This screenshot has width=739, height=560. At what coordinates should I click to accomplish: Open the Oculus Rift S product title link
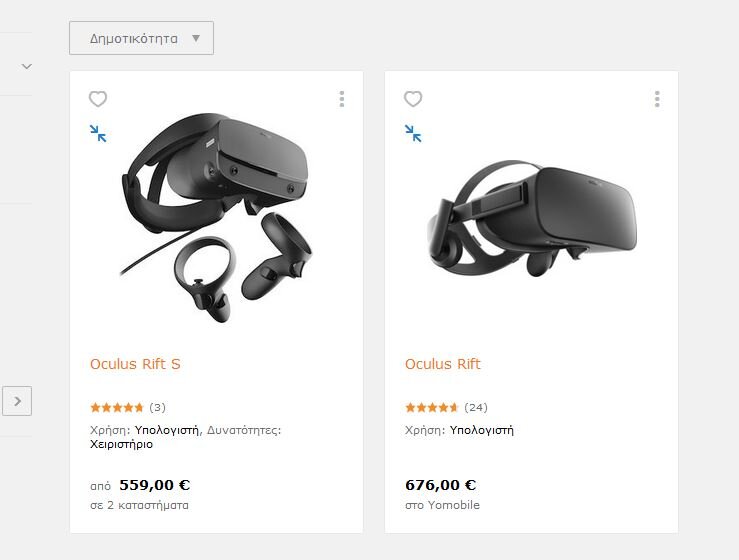coord(135,364)
